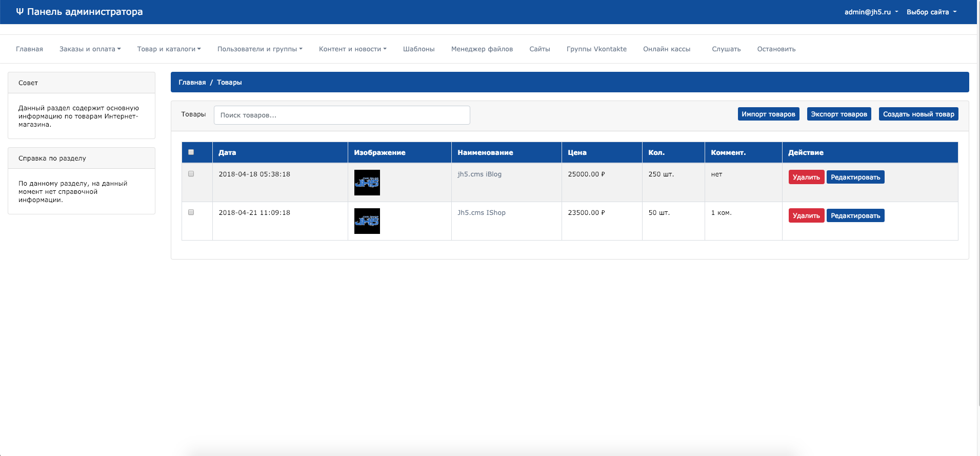
Task: Open the jh5.cms iBlog product link
Action: coord(479,174)
